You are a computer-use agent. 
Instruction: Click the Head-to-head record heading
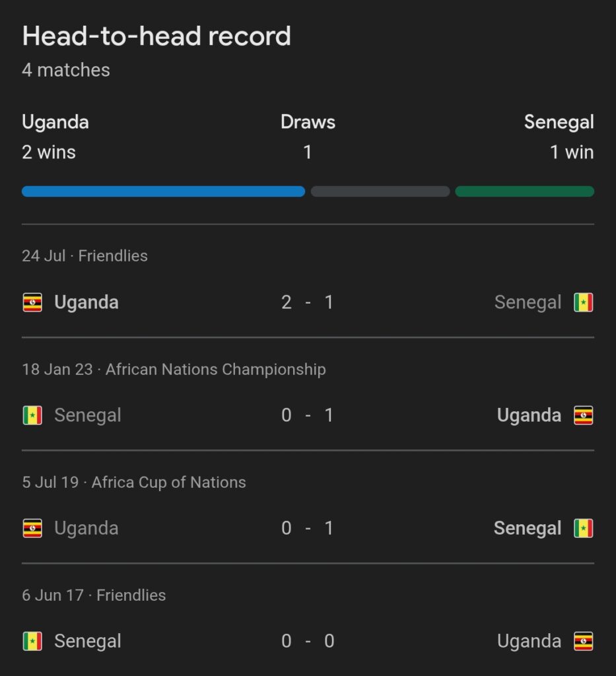[156, 36]
